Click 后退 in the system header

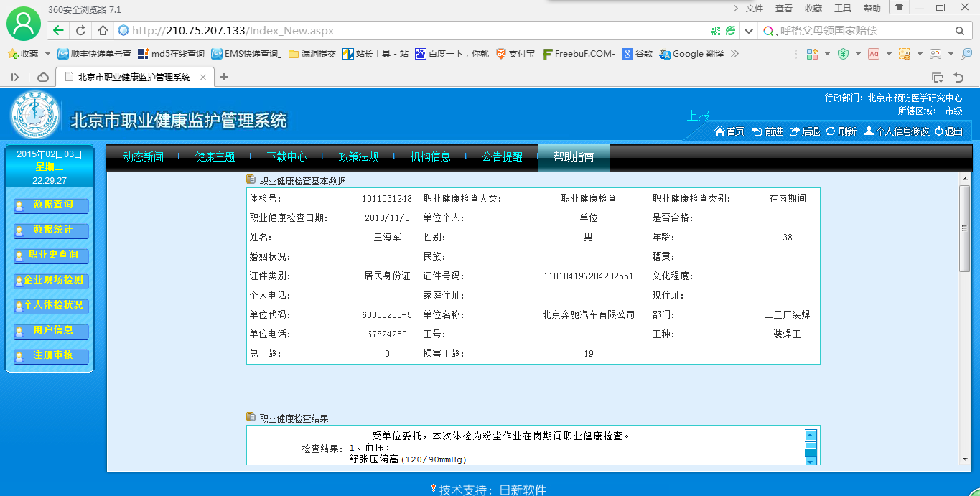tap(805, 131)
